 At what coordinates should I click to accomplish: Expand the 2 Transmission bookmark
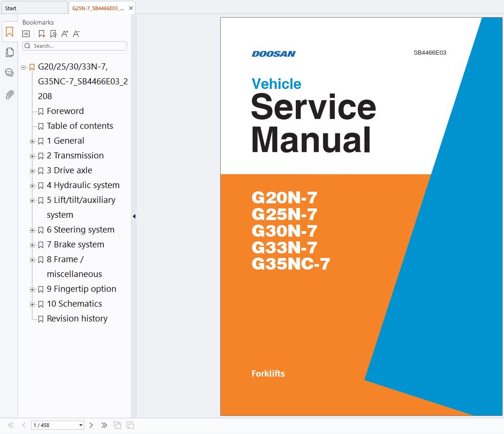[32, 157]
